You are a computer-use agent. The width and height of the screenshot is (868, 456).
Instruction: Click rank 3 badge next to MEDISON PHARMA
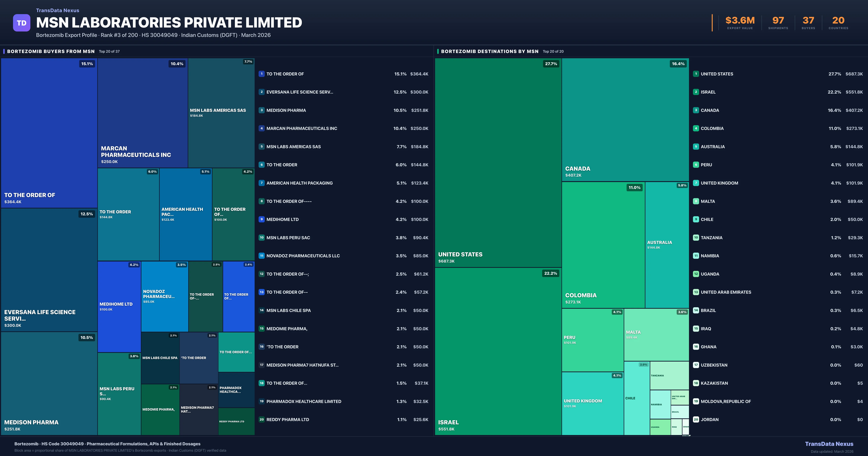261,110
